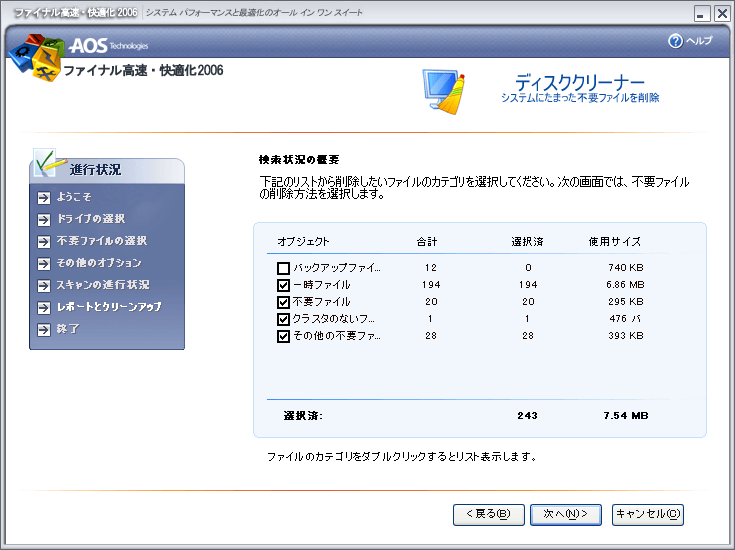Image resolution: width=735 pixels, height=550 pixels.
Task: Select the ドライブの選択 step
Action: pos(91,219)
